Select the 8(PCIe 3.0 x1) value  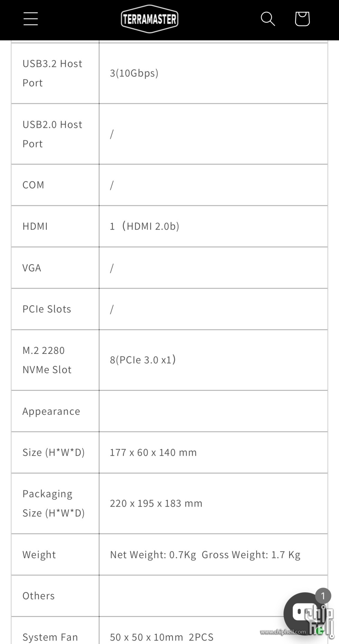pyautogui.click(x=143, y=360)
